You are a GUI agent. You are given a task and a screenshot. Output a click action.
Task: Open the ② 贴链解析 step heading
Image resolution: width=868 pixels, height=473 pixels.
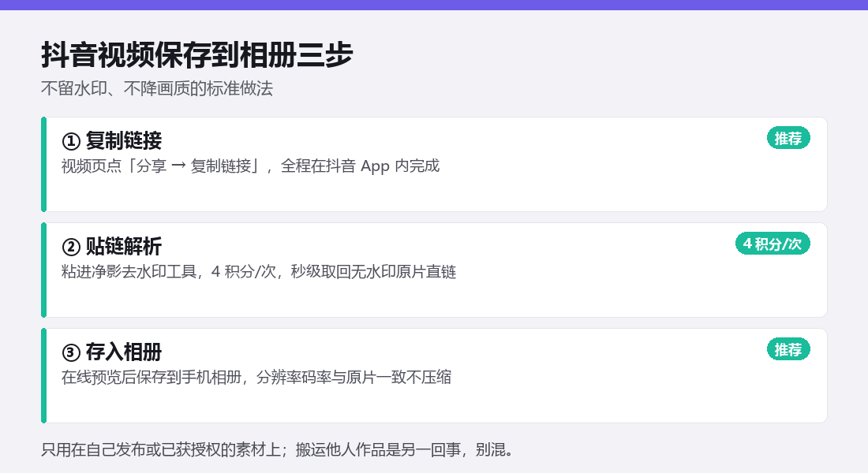(x=111, y=246)
